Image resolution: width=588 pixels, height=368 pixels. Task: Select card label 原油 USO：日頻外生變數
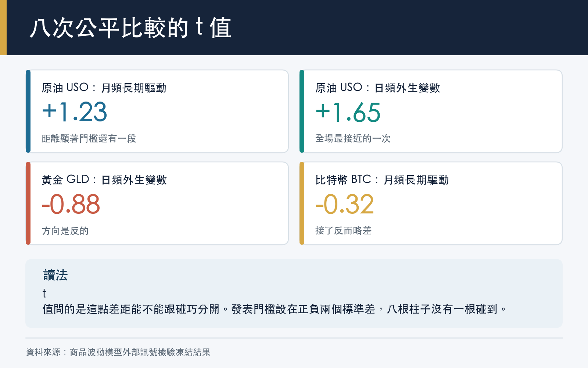coord(378,88)
